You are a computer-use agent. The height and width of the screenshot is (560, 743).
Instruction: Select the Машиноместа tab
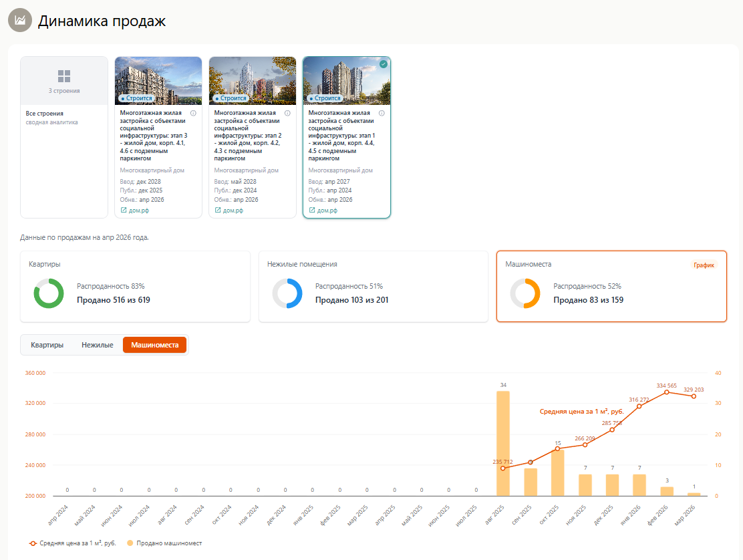click(154, 345)
